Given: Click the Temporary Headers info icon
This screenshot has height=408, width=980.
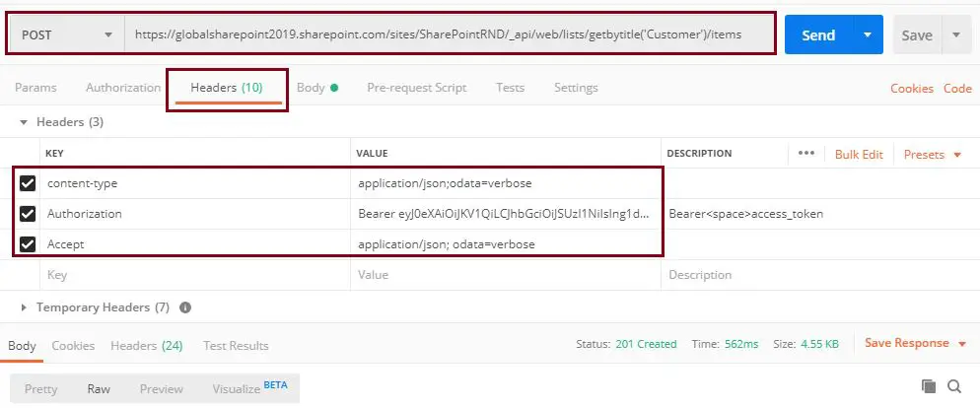Looking at the screenshot, I should pyautogui.click(x=185, y=307).
